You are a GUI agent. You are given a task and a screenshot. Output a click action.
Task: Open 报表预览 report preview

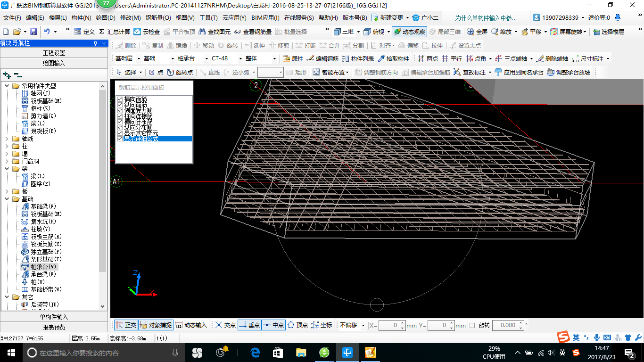pyautogui.click(x=54, y=327)
